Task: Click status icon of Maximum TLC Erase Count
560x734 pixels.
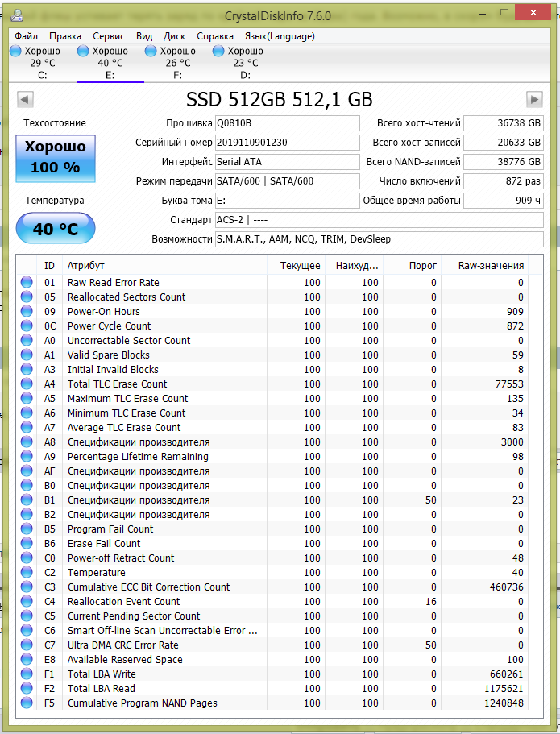Action: click(27, 398)
